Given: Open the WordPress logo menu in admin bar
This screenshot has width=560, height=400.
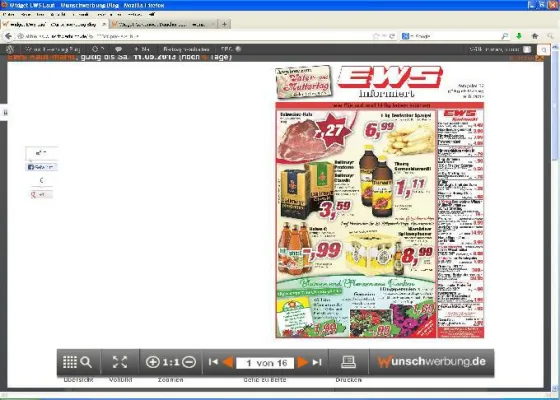Looking at the screenshot, I should point(10,49).
